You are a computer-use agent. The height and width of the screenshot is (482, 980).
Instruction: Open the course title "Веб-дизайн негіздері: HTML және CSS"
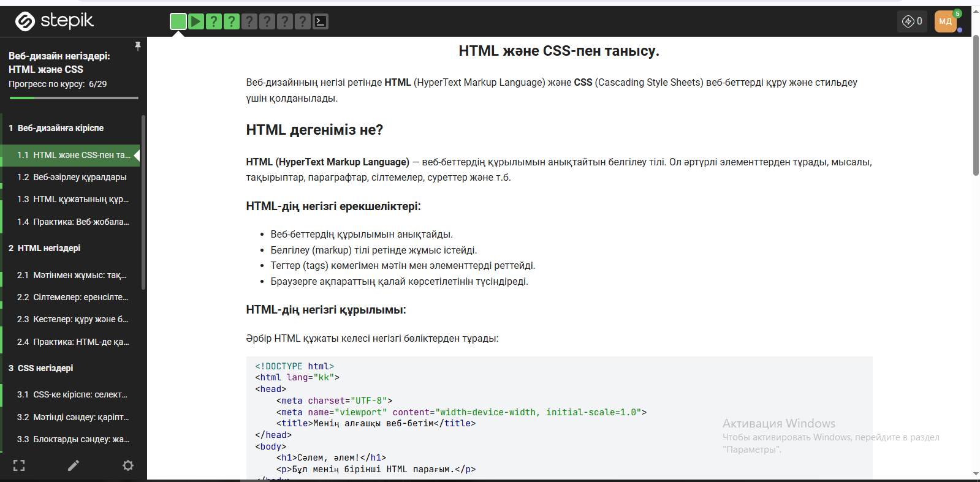pyautogui.click(x=59, y=62)
